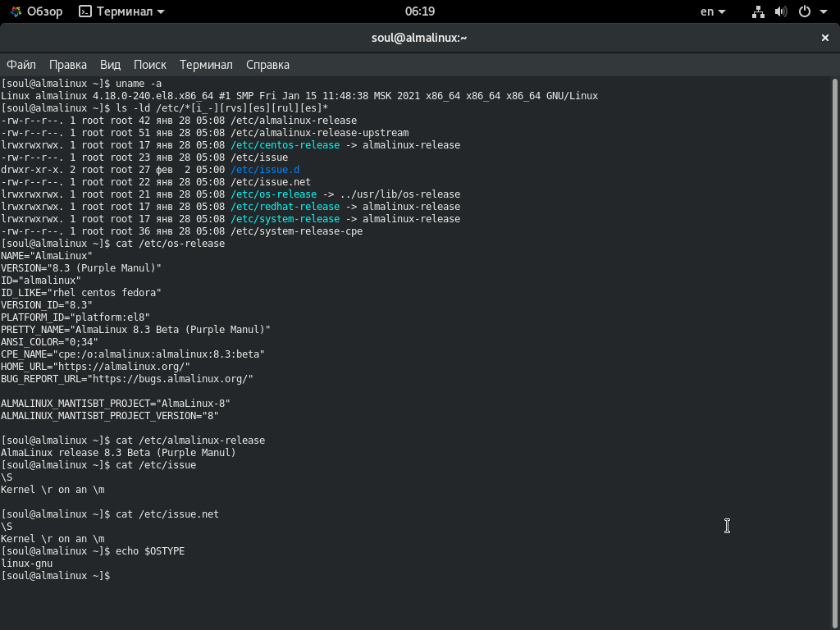Click the /etc/system-release symlink text

[x=285, y=219]
